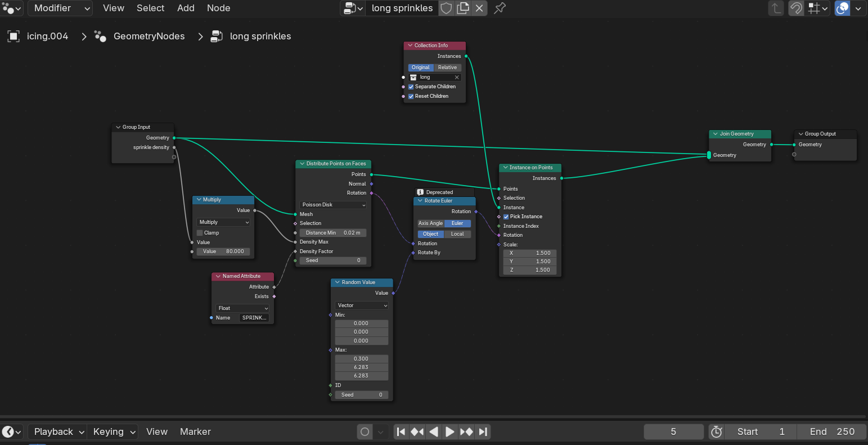
Task: Select Relative in Collection Info node
Action: [447, 68]
